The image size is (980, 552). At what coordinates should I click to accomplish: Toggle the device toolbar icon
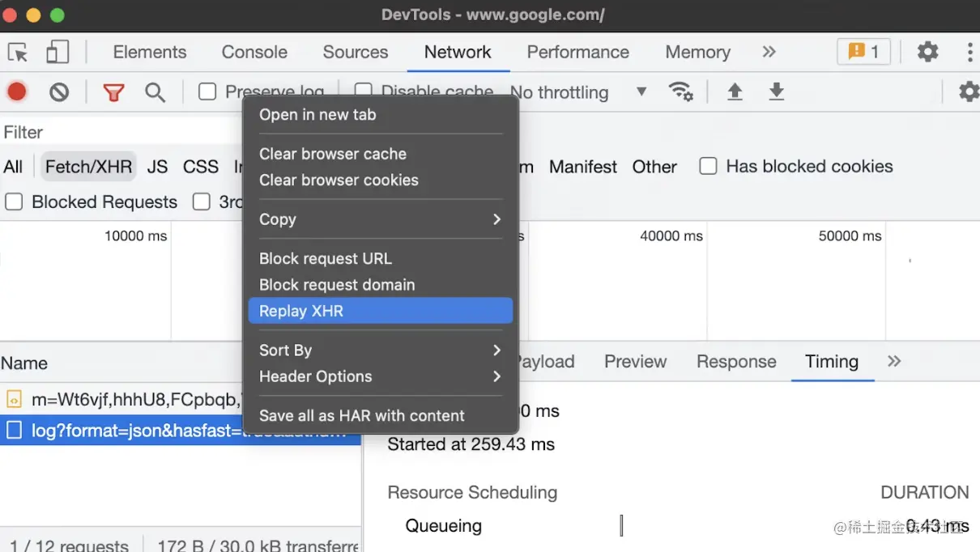57,53
